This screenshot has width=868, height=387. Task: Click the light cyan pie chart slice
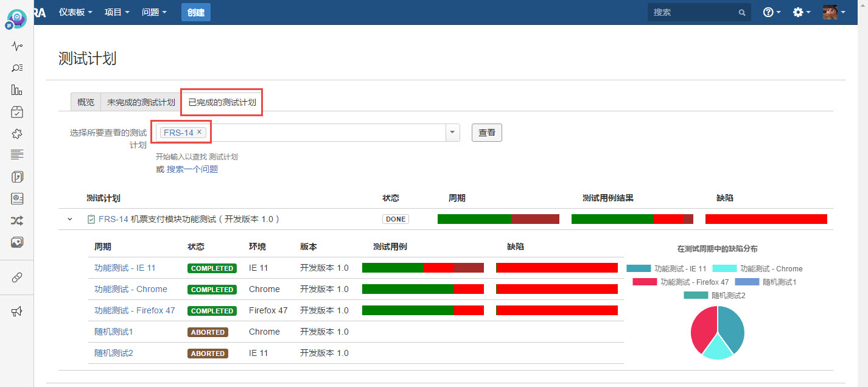718,349
